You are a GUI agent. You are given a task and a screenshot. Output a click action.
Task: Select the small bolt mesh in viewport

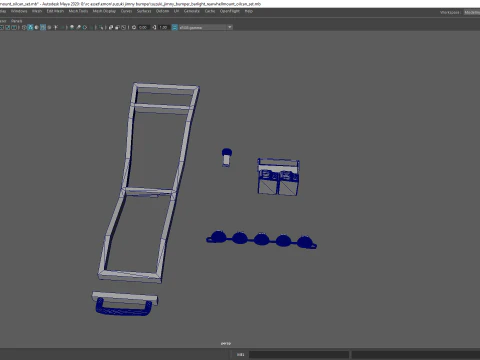coord(227,157)
